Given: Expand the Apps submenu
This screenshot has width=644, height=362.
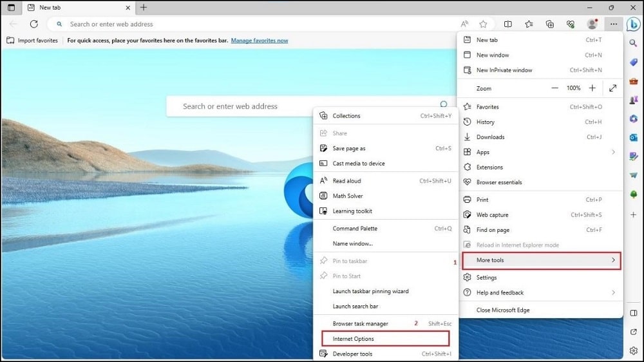Looking at the screenshot, I should click(x=540, y=152).
